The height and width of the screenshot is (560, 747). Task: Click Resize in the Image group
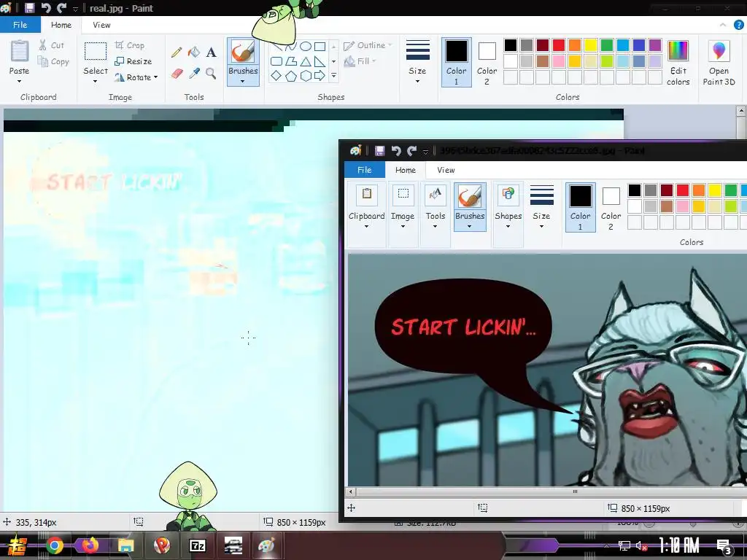(x=133, y=61)
